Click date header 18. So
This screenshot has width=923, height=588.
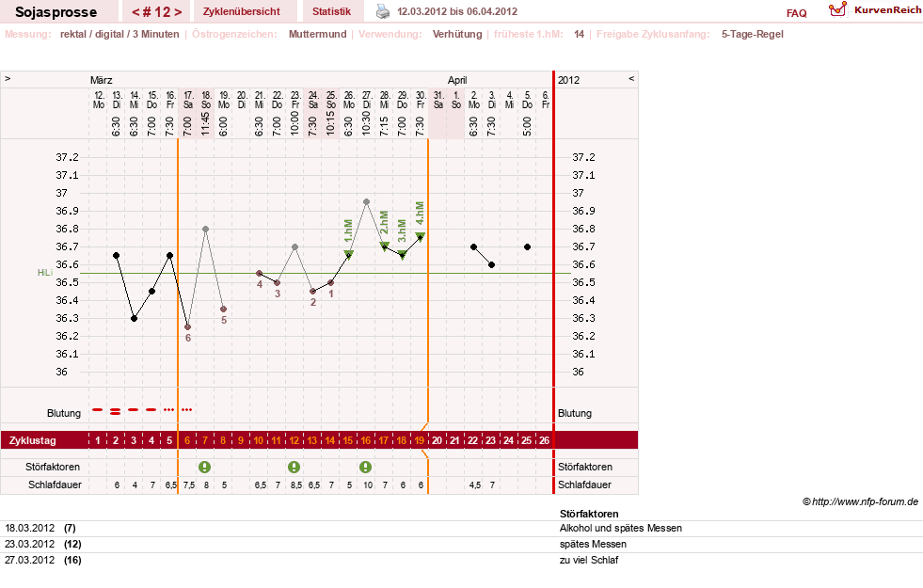point(206,100)
